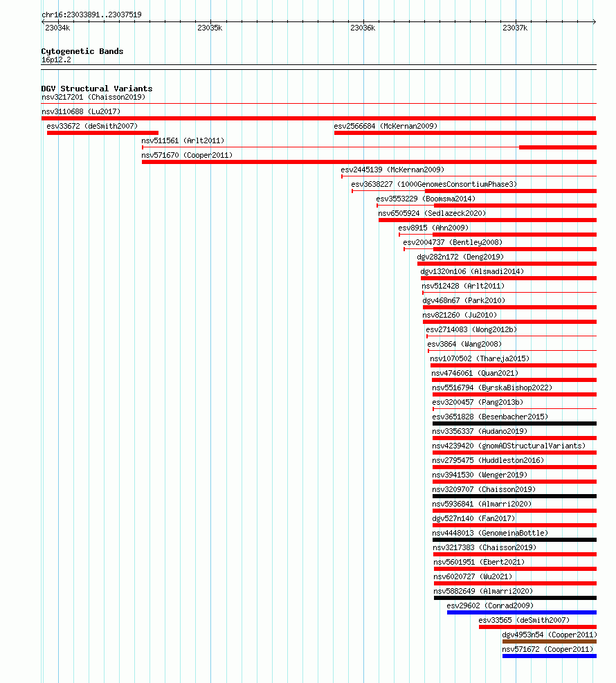Select nsv6505924 (Sedlazeck2020) label
Viewport: 616px width, 683px height.
point(432,213)
